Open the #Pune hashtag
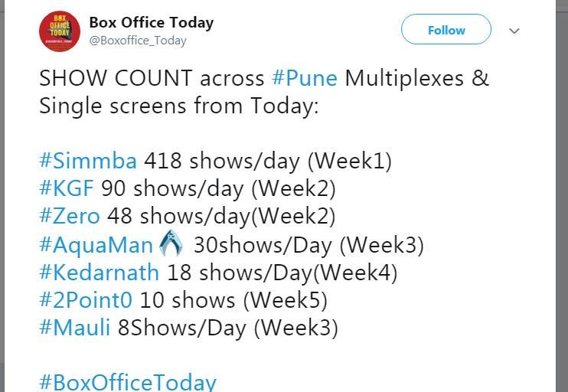Screen dimensions: 568x392 (305, 78)
